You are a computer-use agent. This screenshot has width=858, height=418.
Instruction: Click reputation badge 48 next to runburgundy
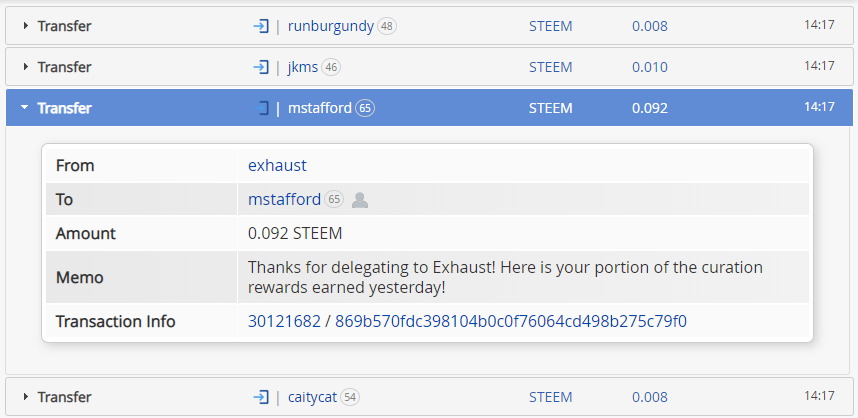(x=387, y=26)
